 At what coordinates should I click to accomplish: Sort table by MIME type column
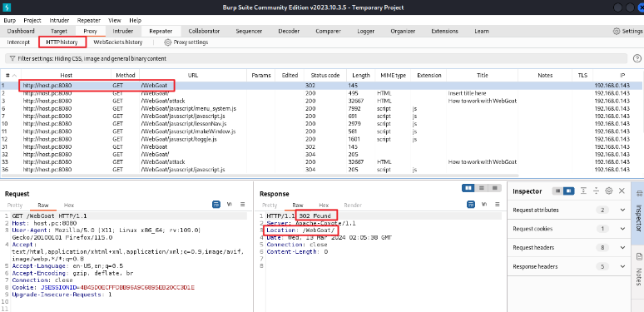point(393,76)
